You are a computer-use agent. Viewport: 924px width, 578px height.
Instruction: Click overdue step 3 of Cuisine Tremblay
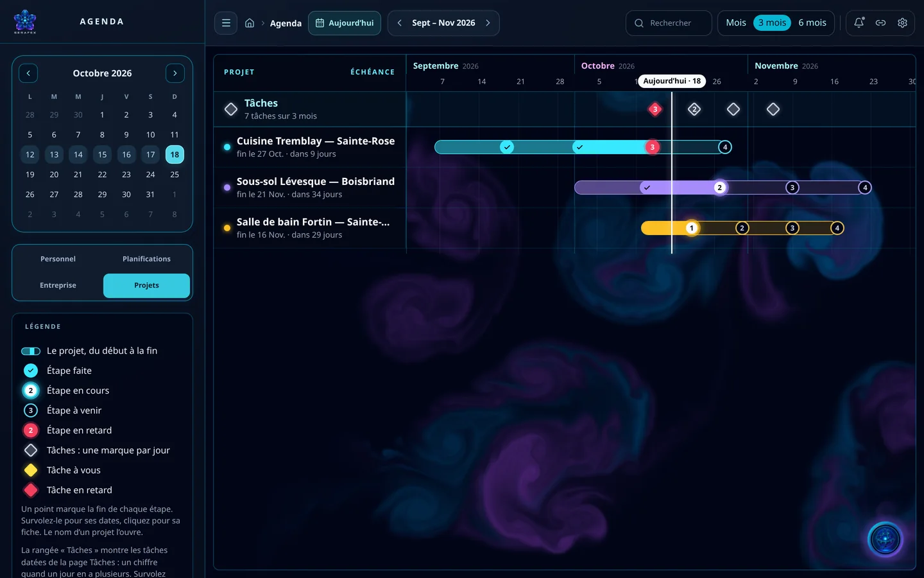tap(652, 147)
